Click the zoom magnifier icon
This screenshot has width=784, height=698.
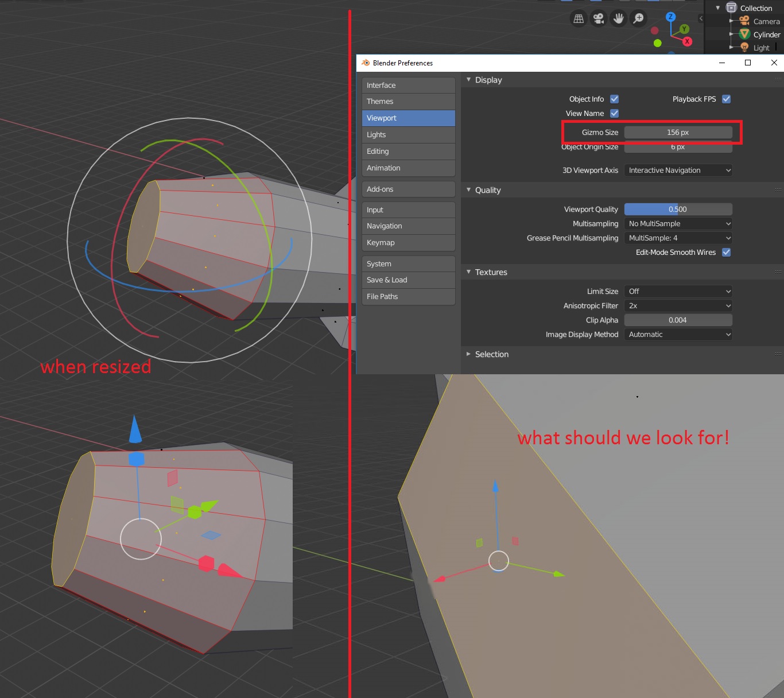638,18
